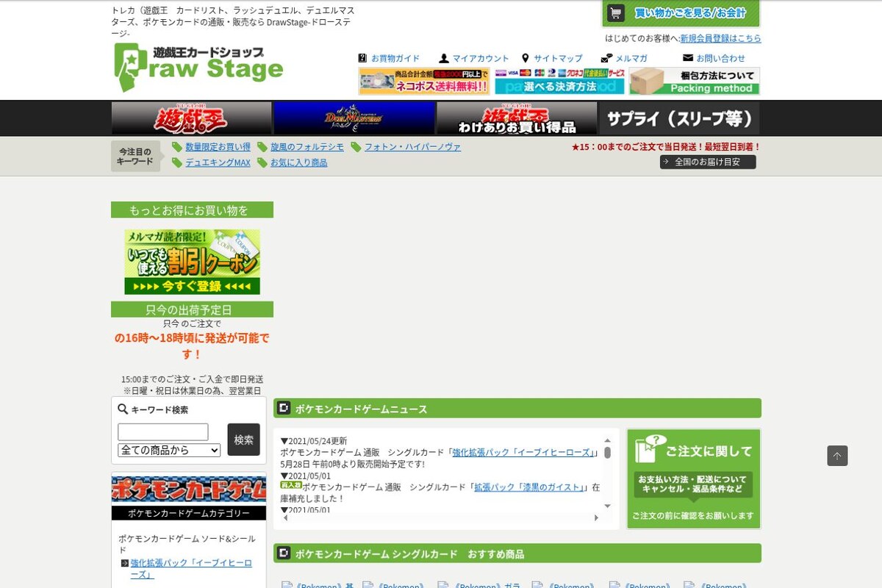Click ポケモンカードゲームカテゴリー sidebar heading
This screenshot has height=588, width=882.
click(x=189, y=513)
